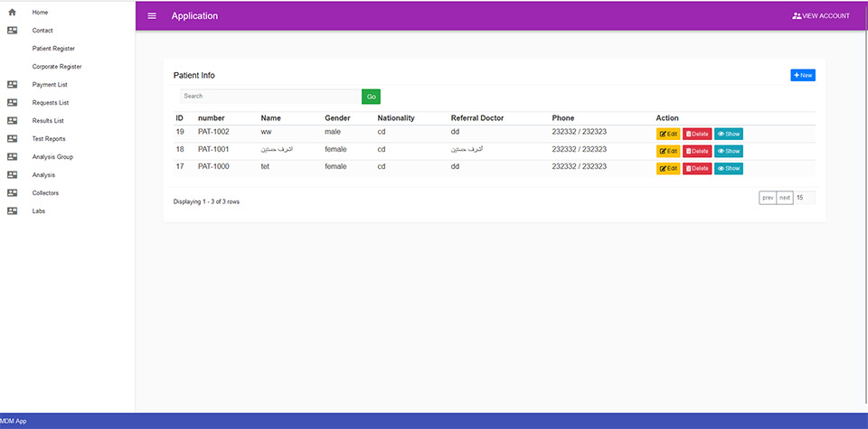Edit patient PAT-1000
This screenshot has width=868, height=429.
coord(668,168)
